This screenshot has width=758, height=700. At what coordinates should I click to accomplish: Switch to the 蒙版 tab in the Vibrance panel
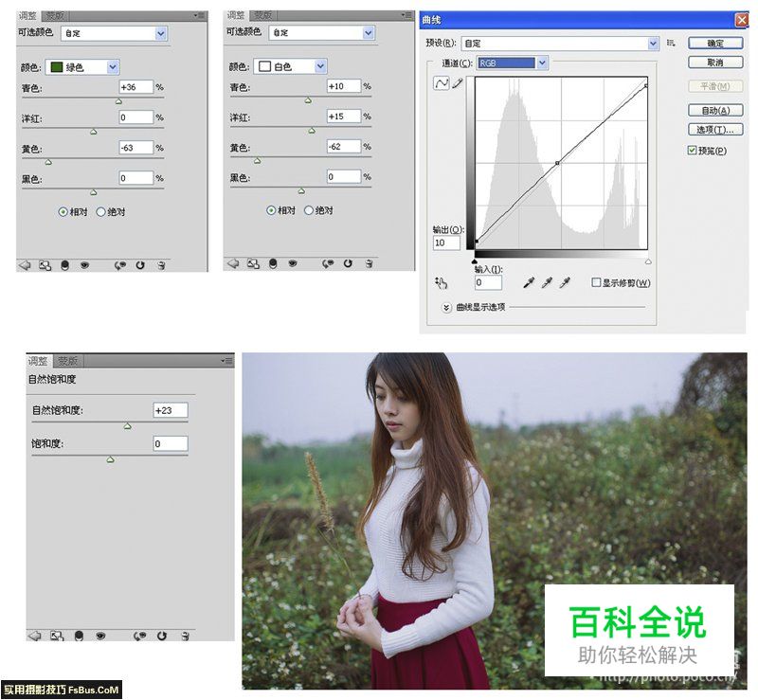(67, 361)
